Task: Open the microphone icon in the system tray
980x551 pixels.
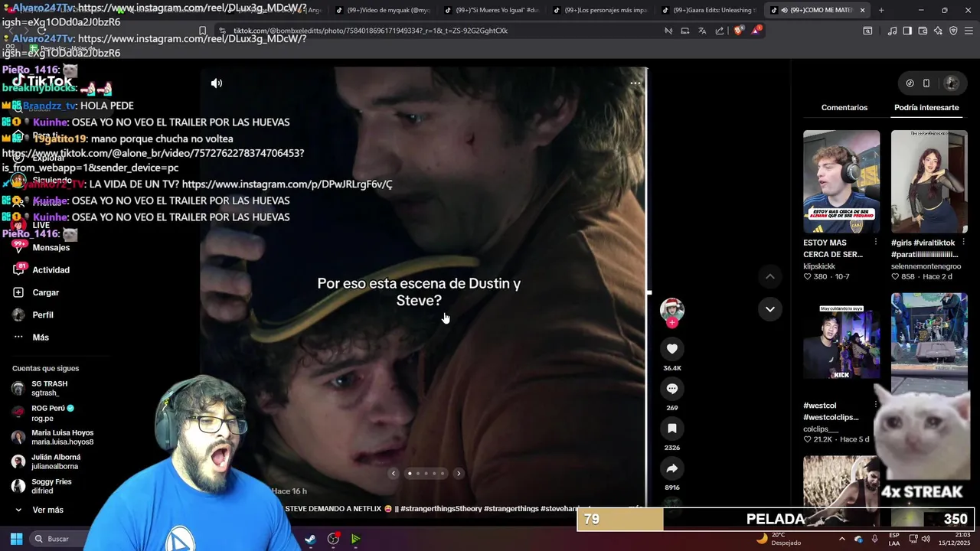Action: (874, 539)
